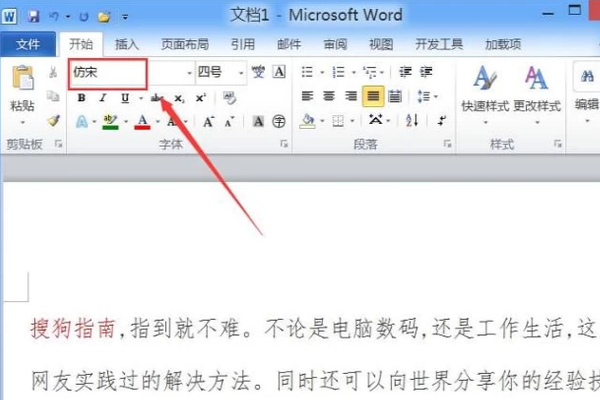Image resolution: width=600 pixels, height=400 pixels.
Task: Open the 剪贴板 pane launcher
Action: click(58, 144)
